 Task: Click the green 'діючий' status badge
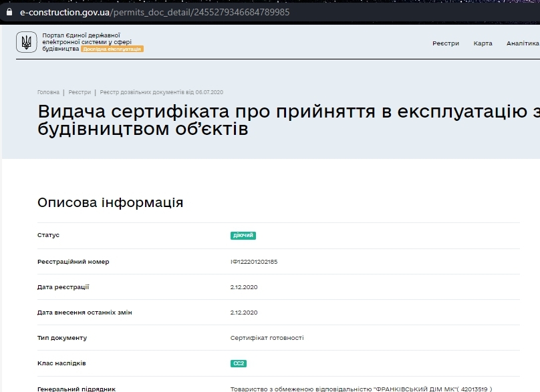[243, 236]
